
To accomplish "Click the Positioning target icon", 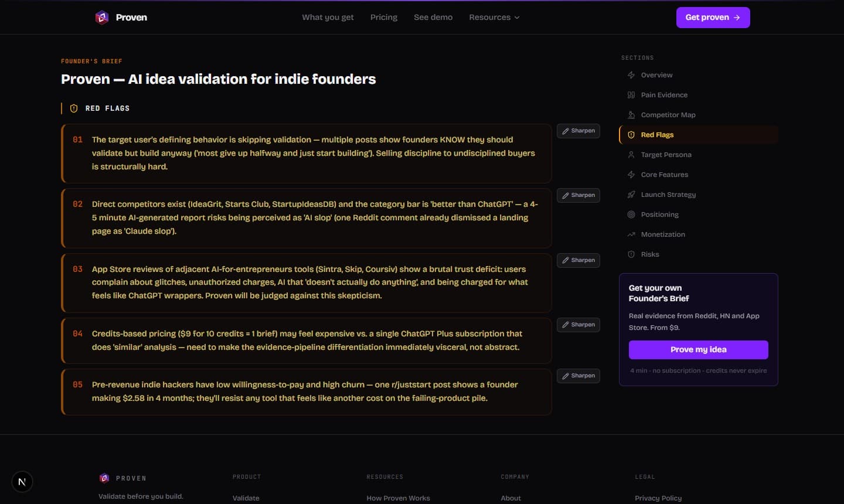I will [x=631, y=214].
